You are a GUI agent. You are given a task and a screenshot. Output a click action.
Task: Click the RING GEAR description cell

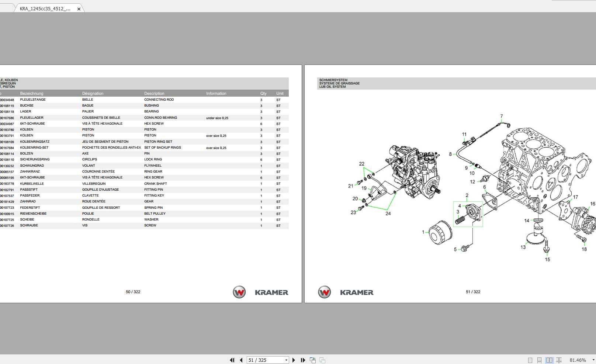(x=153, y=171)
